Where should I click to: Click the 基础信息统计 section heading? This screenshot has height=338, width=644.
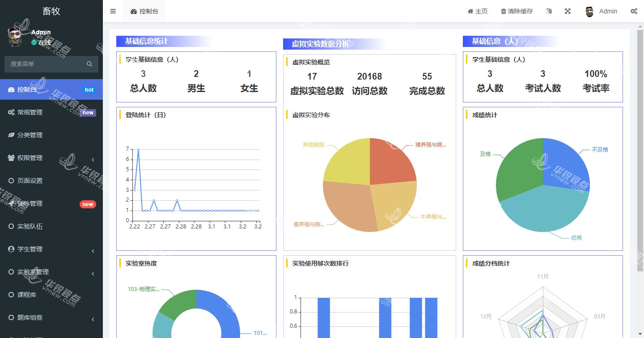[146, 41]
